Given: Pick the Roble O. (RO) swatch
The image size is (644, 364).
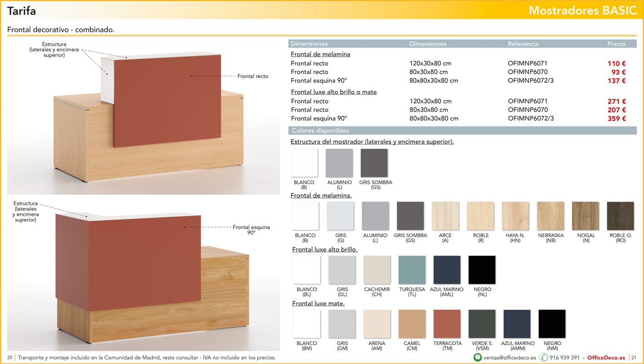Looking at the screenshot, I should [x=620, y=216].
